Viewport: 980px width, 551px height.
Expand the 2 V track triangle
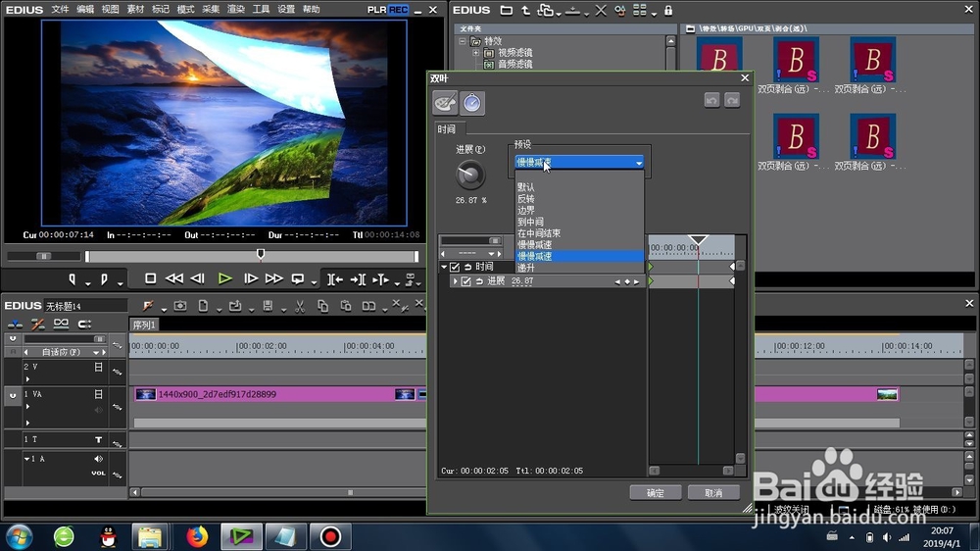27,379
